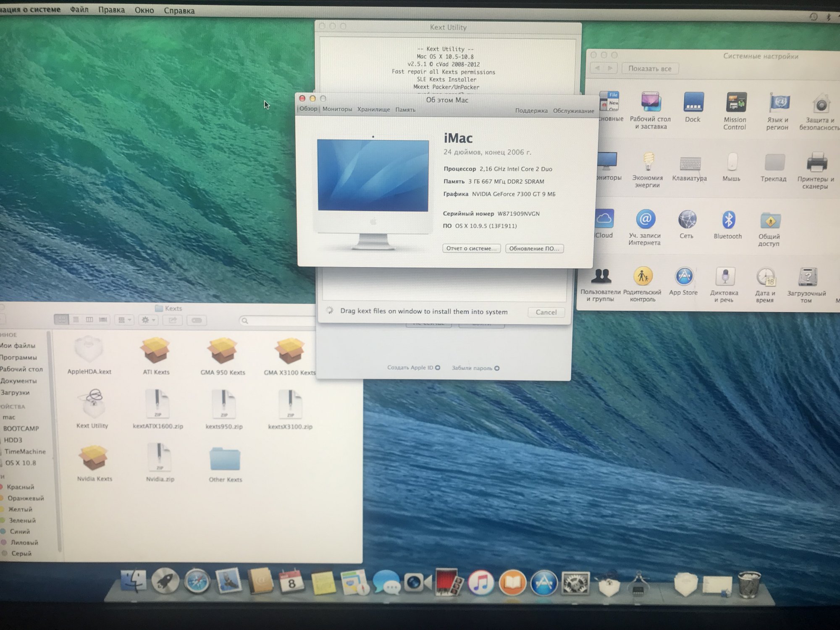The width and height of the screenshot is (840, 630).
Task: Open Пользователи и группы pane
Action: (601, 284)
